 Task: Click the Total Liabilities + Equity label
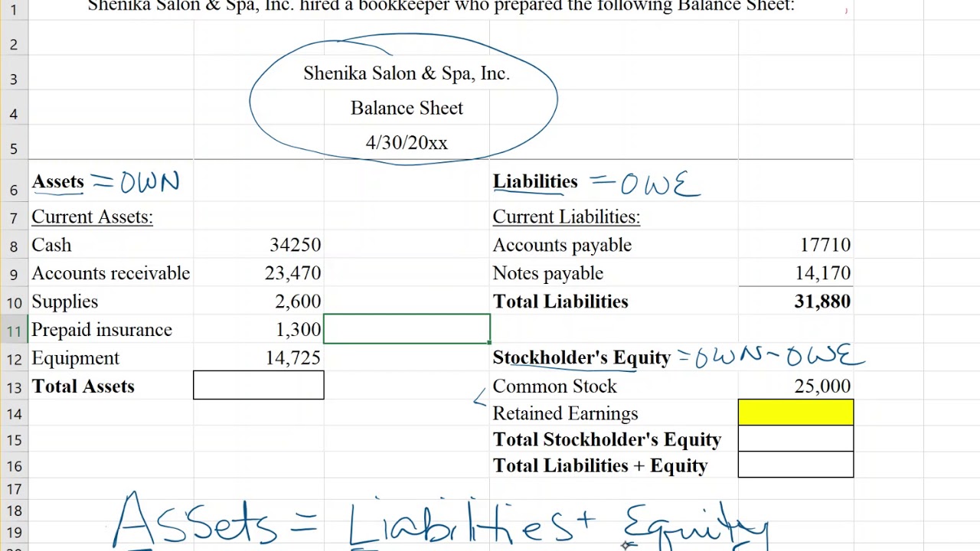tap(600, 465)
